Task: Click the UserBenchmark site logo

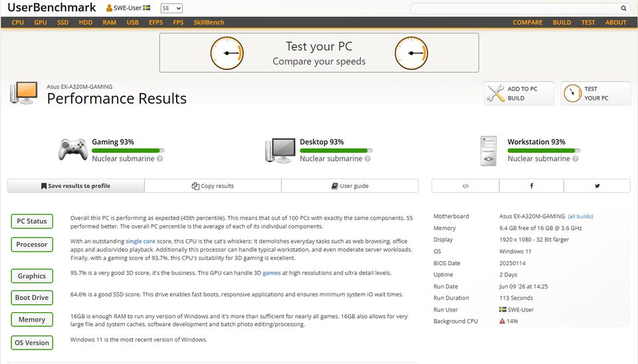Action: (52, 7)
